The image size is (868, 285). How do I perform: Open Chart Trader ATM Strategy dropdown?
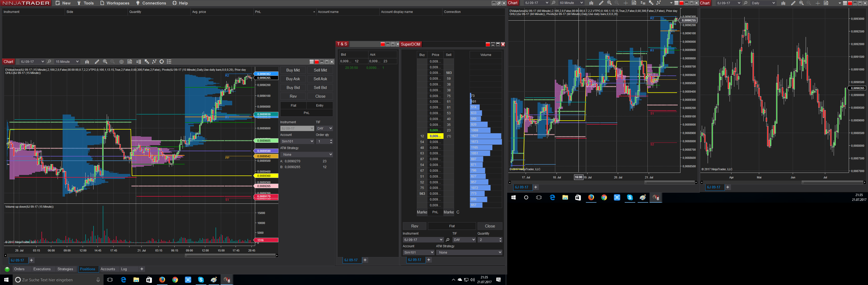[307, 154]
